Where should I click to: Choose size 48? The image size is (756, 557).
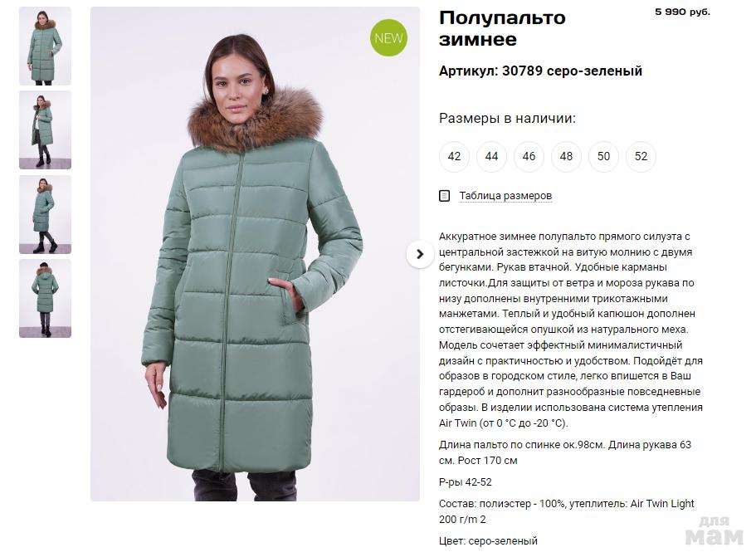(566, 156)
